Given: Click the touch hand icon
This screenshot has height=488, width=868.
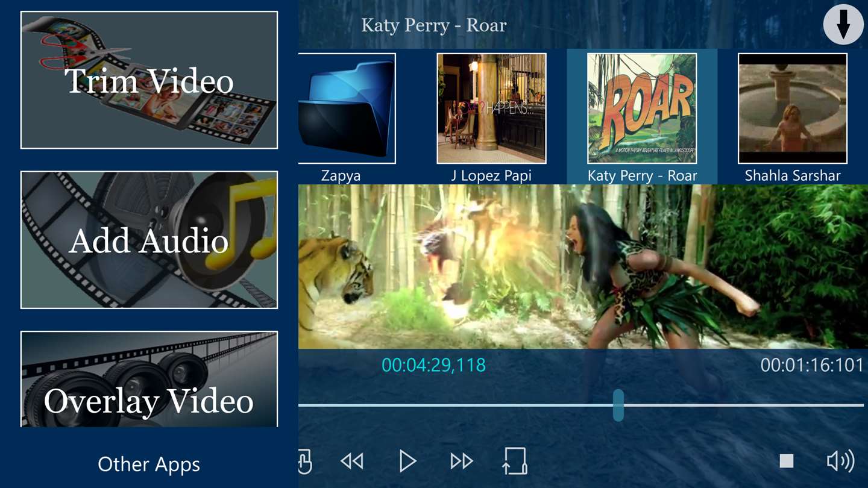Looking at the screenshot, I should [x=305, y=461].
